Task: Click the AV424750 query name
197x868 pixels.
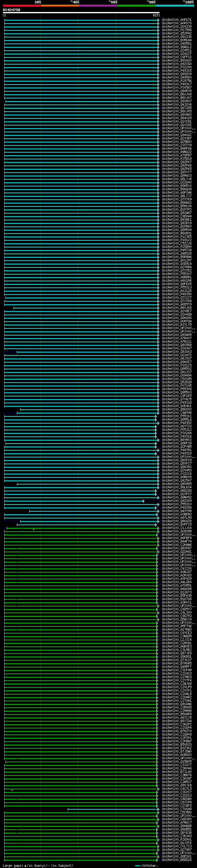Action: tap(11, 10)
